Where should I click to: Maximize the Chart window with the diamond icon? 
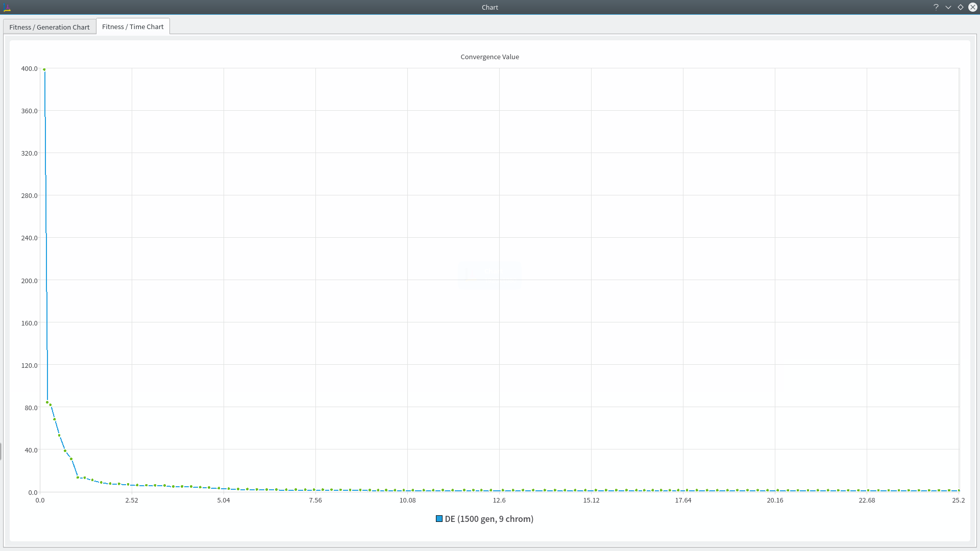tap(961, 7)
